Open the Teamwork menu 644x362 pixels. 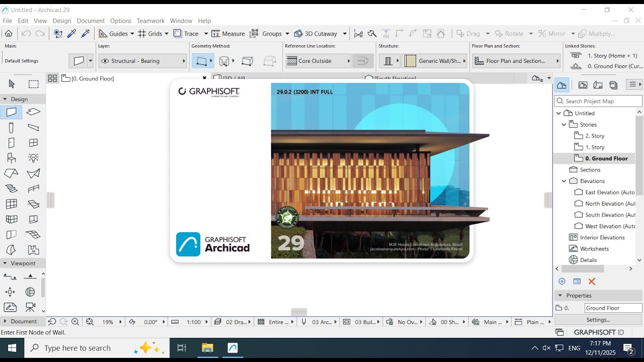point(151,21)
